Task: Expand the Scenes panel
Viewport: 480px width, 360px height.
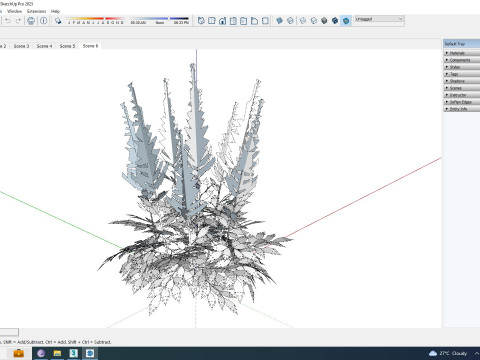Action: (x=462, y=88)
